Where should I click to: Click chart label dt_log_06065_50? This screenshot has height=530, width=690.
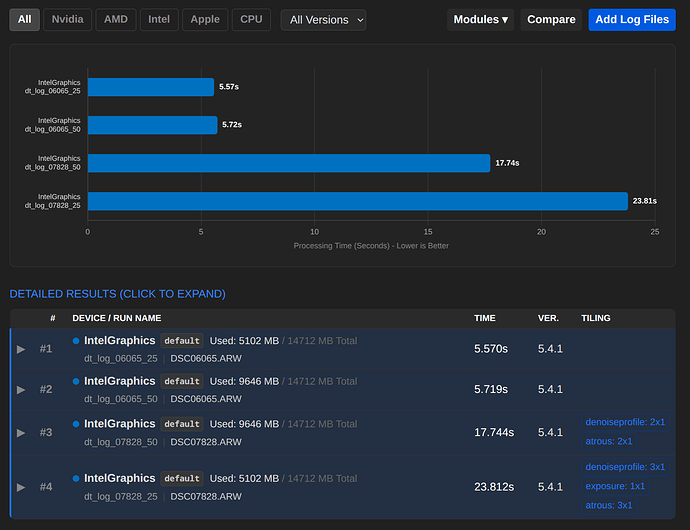(x=52, y=129)
